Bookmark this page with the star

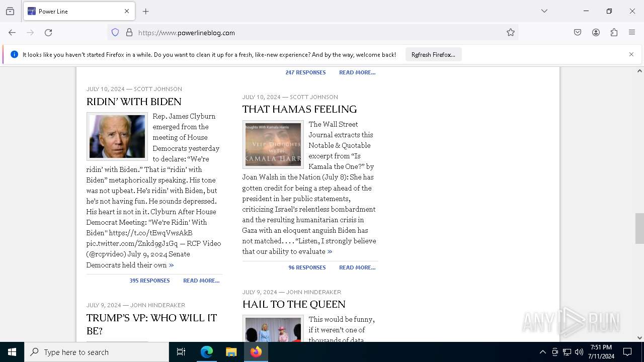pos(511,33)
